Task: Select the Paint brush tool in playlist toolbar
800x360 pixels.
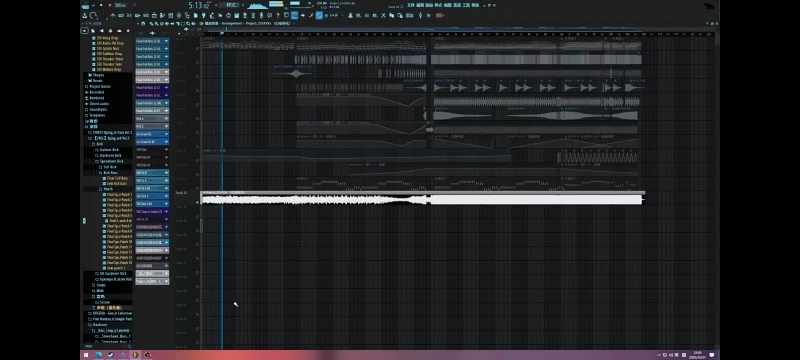Action: pyautogui.click(x=156, y=23)
